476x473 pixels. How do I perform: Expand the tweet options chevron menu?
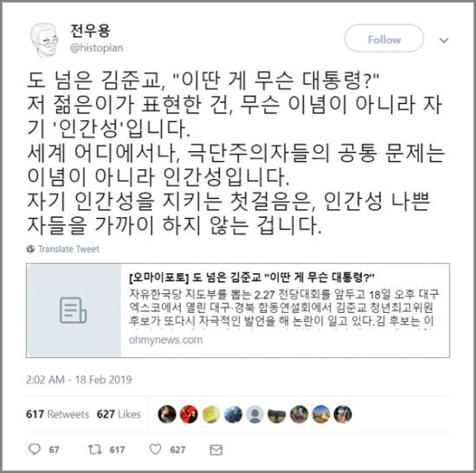tap(444, 40)
